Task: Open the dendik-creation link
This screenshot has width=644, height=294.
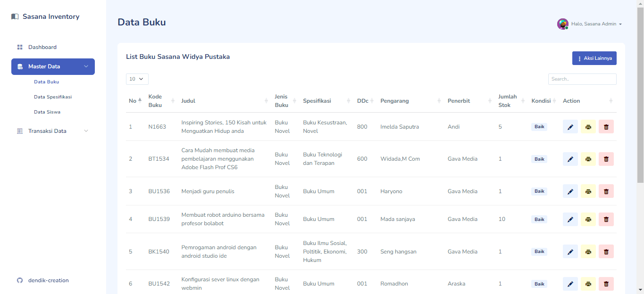Action: click(49, 280)
